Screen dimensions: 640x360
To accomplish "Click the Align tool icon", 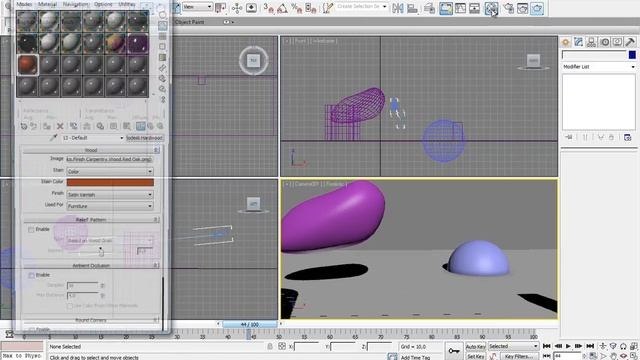I will [x=412, y=8].
